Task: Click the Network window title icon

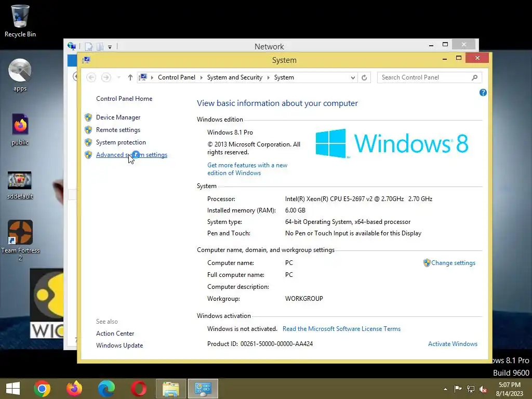Action: (72, 46)
